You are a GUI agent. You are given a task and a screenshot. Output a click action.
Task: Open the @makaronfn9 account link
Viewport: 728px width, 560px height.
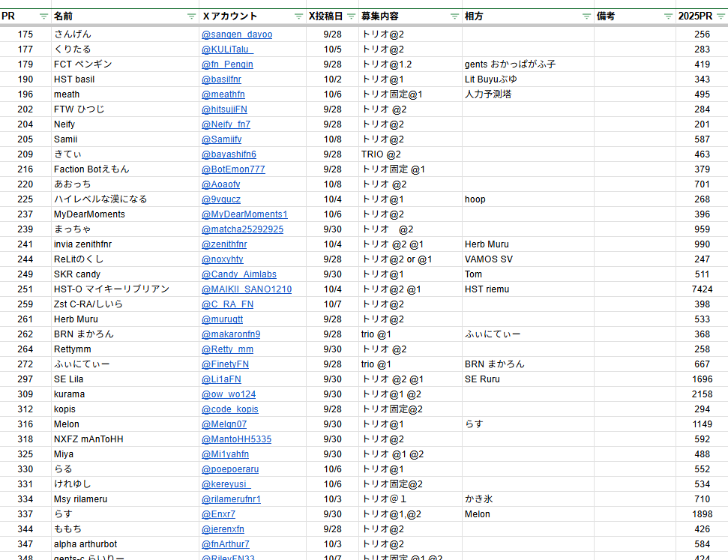[x=231, y=334]
